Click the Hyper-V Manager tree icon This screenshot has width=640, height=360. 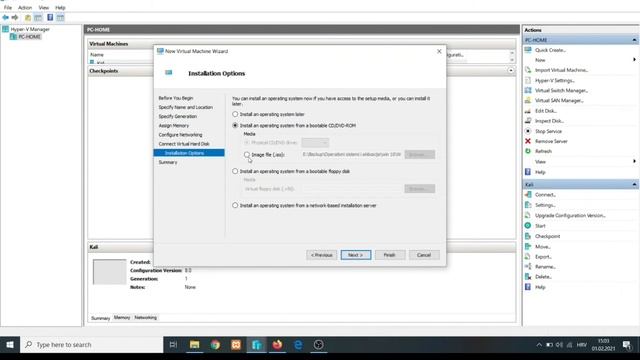pos(5,29)
